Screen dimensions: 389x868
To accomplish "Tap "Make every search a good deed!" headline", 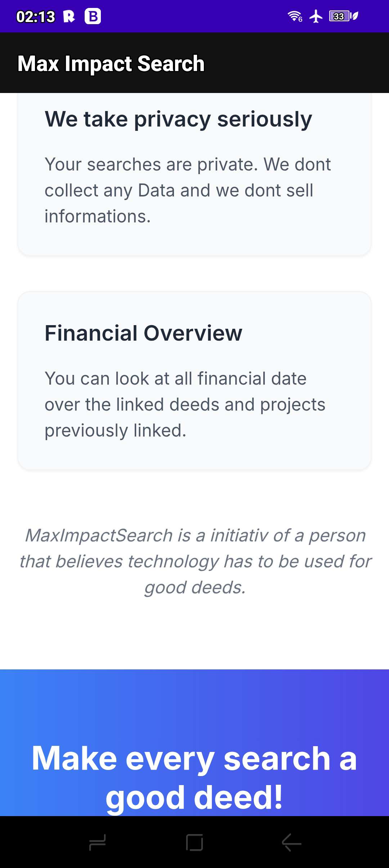I will point(194,777).
